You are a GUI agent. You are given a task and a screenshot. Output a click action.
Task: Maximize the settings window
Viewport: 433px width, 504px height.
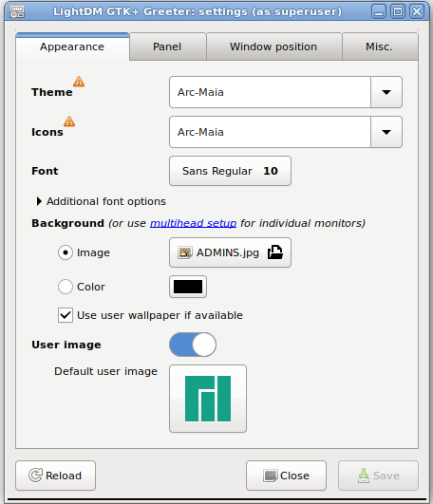pyautogui.click(x=398, y=12)
